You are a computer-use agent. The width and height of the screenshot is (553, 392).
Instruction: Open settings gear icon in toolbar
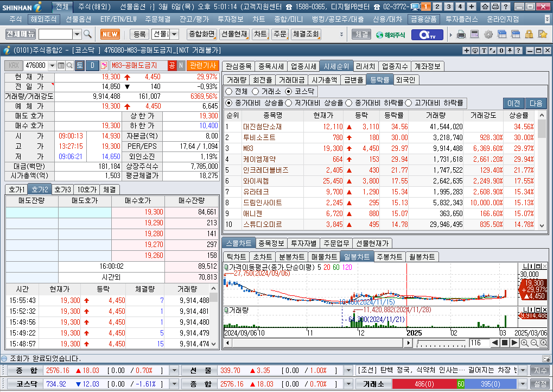488,34
